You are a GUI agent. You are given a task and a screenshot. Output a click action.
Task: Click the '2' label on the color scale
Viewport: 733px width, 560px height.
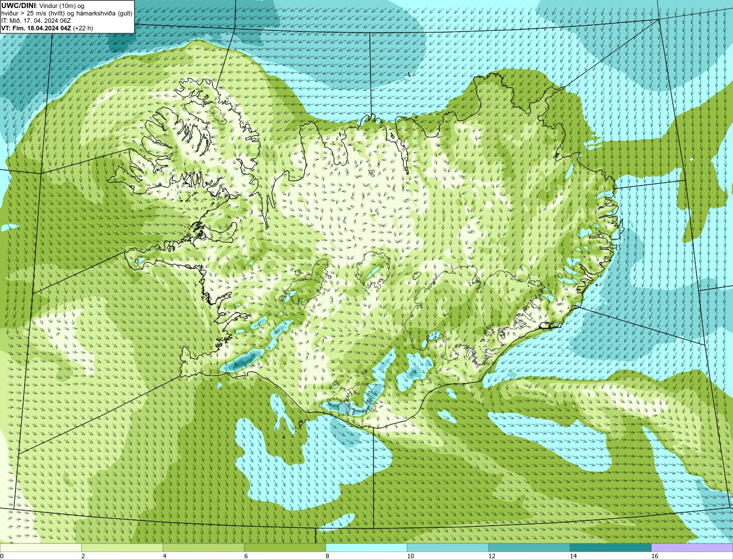point(83,556)
